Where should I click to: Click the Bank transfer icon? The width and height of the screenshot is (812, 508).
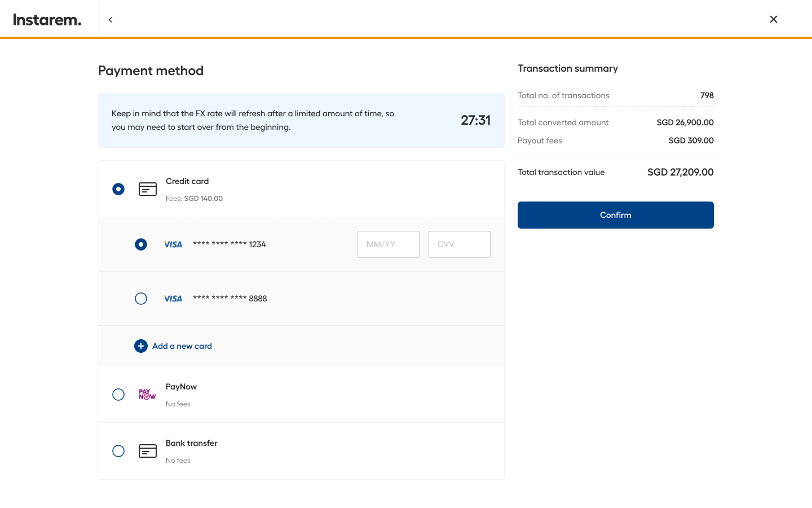point(148,451)
